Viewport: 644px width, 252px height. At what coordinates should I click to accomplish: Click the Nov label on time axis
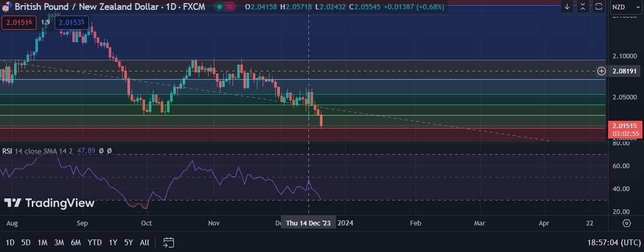pos(214,223)
